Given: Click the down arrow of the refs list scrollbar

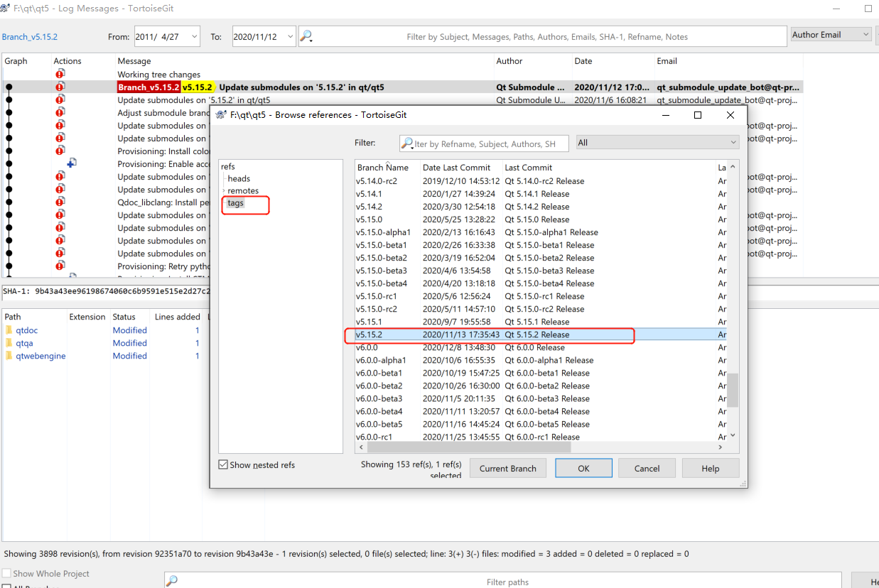Looking at the screenshot, I should (733, 436).
